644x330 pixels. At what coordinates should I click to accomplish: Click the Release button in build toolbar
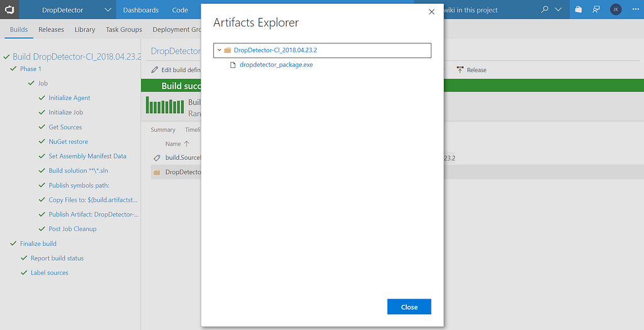pyautogui.click(x=472, y=70)
